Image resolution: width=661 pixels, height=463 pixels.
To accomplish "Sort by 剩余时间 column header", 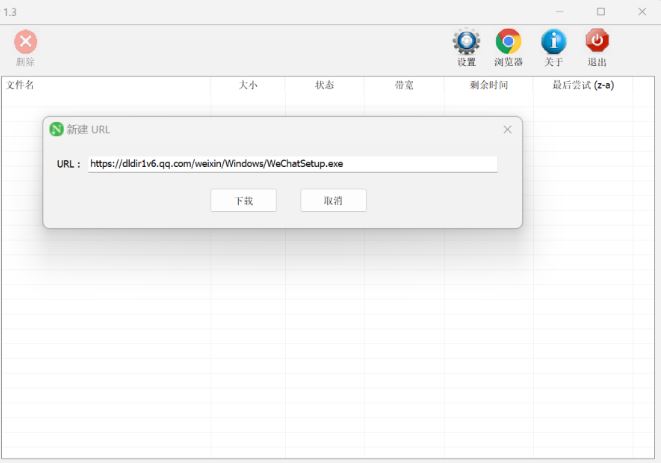I will pos(488,85).
